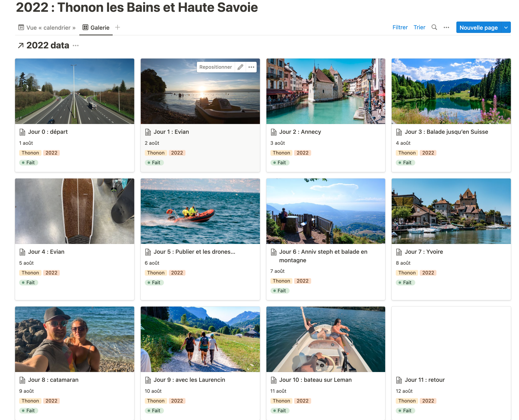Image resolution: width=519 pixels, height=420 pixels.
Task: Click the page icon of Jour 0 : départ
Action: (22, 132)
